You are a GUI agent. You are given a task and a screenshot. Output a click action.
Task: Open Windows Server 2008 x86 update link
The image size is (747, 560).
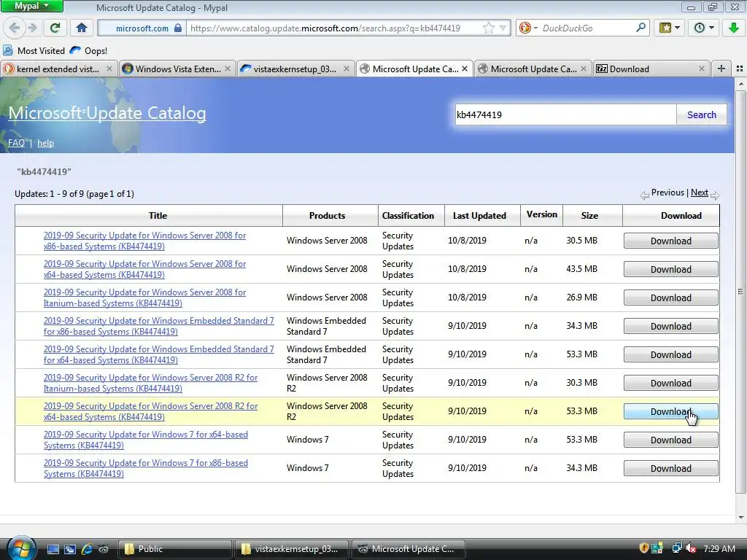pos(145,241)
